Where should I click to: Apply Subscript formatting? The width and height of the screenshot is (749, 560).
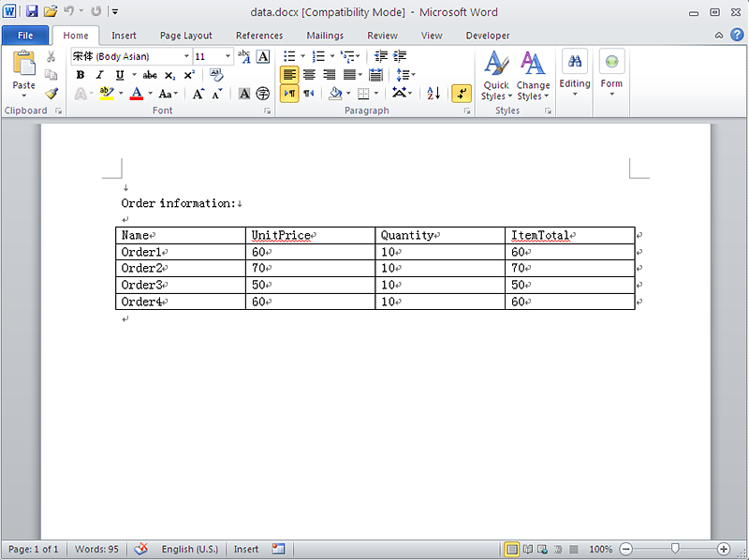coord(169,75)
